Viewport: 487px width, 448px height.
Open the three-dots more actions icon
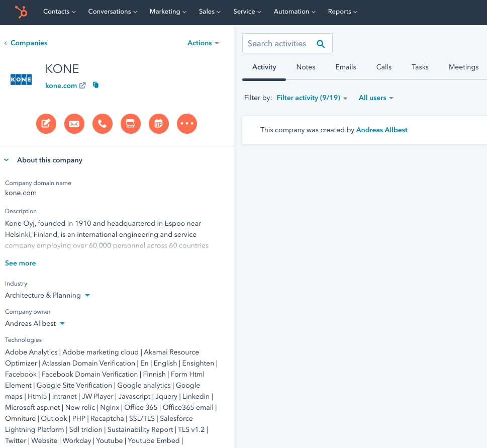click(187, 124)
